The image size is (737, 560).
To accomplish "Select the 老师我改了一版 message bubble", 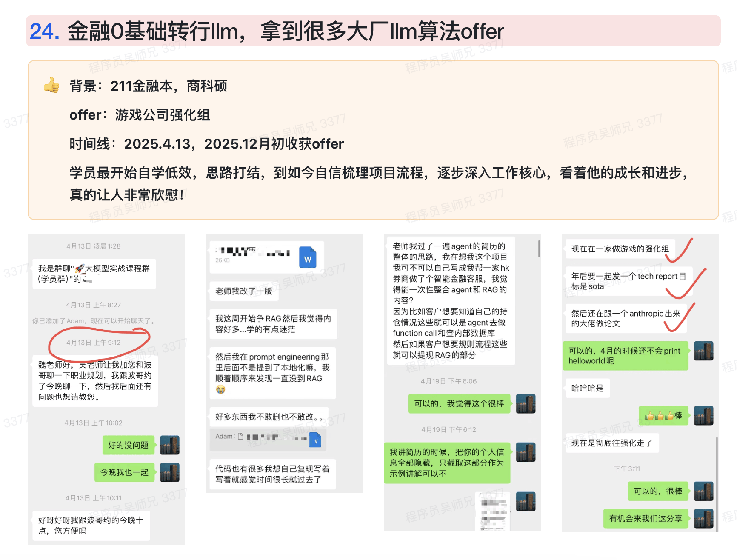I will pyautogui.click(x=244, y=291).
